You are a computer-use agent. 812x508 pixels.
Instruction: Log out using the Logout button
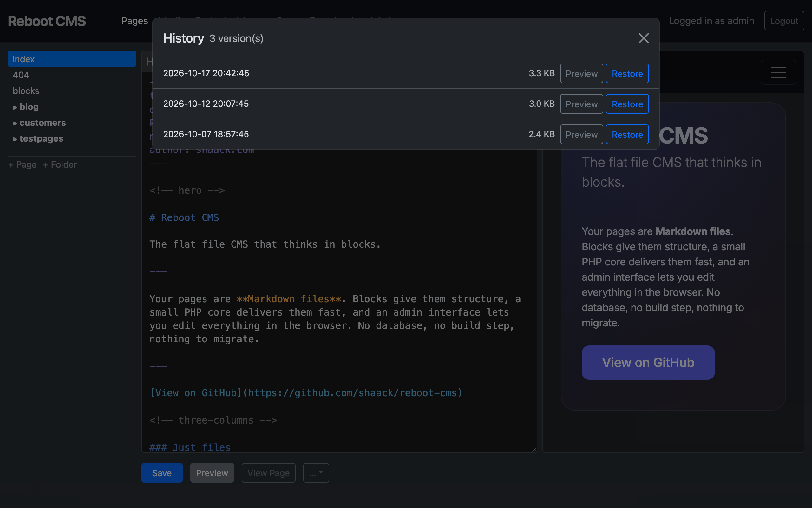click(x=784, y=21)
